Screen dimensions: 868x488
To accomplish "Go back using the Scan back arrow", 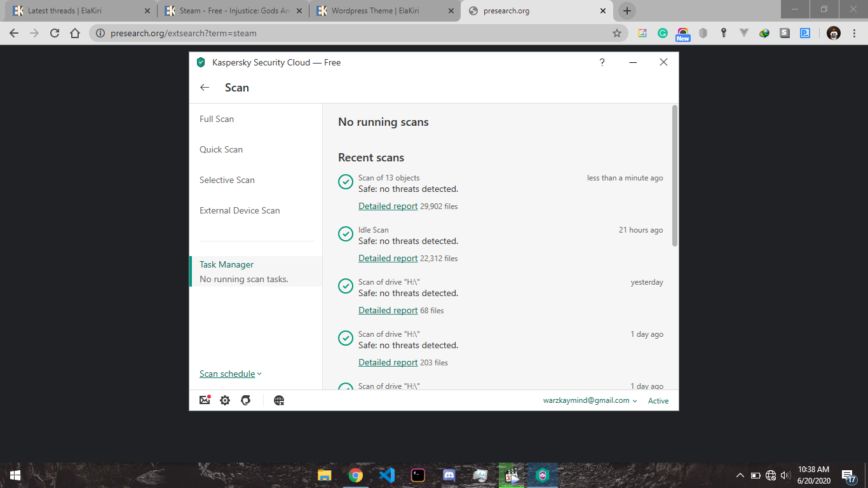I will coord(205,88).
